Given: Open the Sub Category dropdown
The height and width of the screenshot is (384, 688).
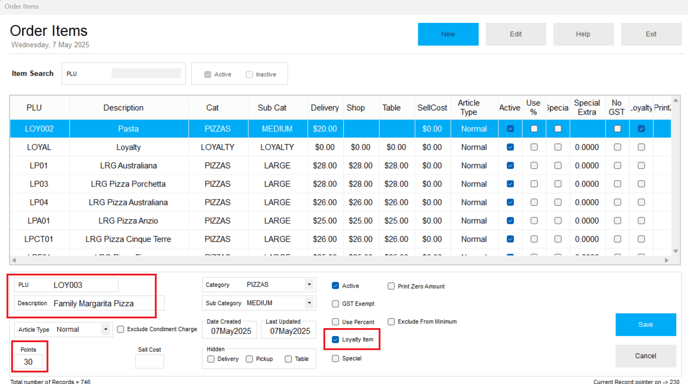Looking at the screenshot, I should (x=309, y=303).
